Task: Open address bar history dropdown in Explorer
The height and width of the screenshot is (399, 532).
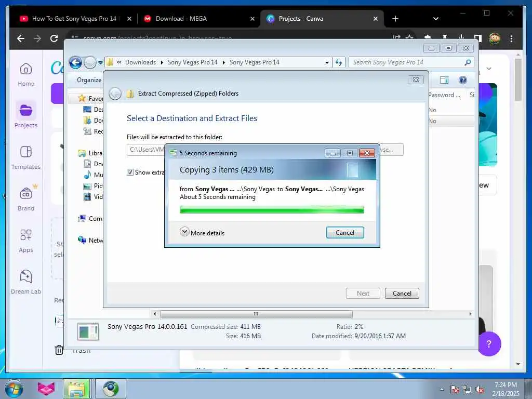Action: (x=327, y=62)
